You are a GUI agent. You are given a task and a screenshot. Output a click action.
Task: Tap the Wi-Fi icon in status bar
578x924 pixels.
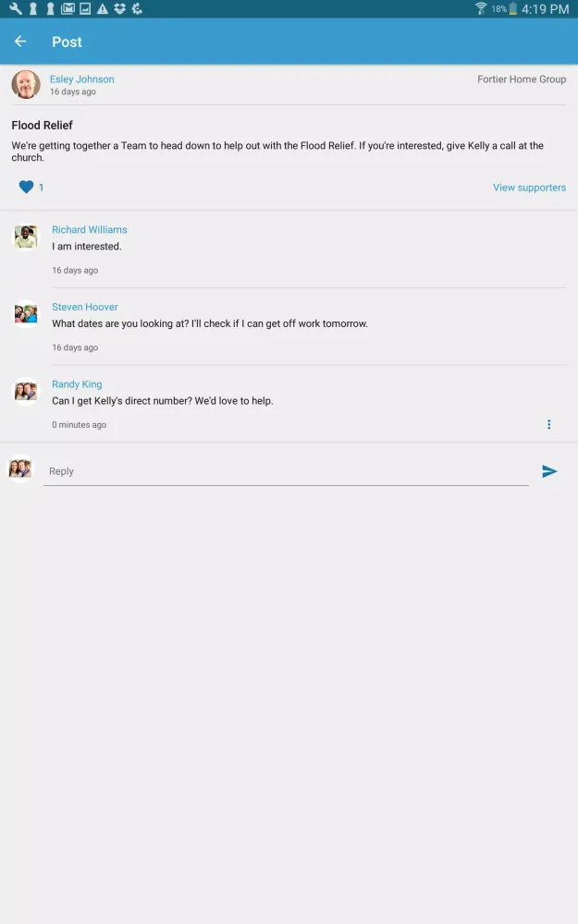481,8
